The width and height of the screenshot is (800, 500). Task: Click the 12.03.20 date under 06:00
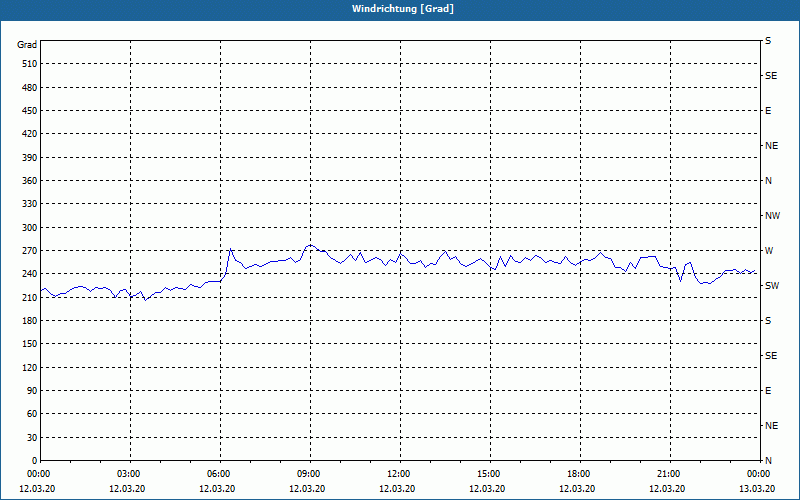point(217,489)
